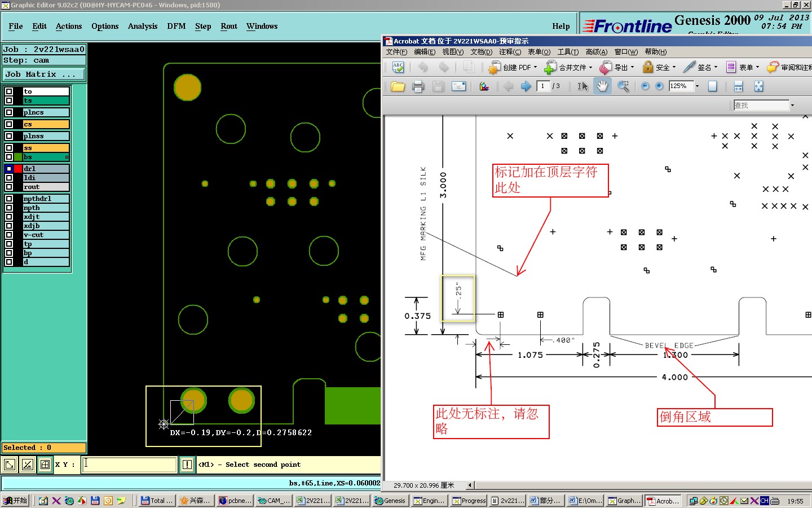Click the floppy disk quick launch icon
The width and height of the screenshot is (812, 508).
pyautogui.click(x=95, y=501)
